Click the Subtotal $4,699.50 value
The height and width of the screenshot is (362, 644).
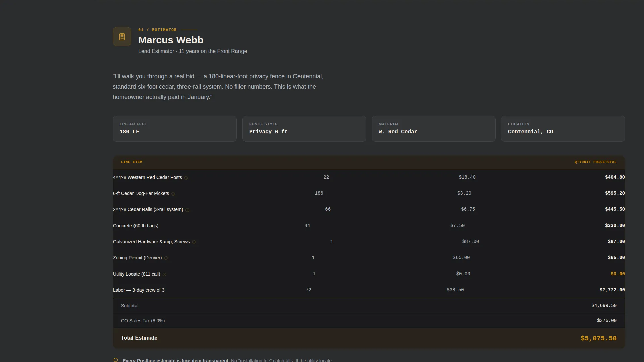tap(604, 306)
